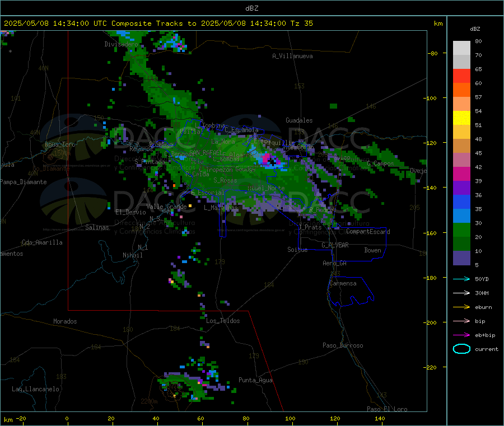Screen dimensions: 504x426
Task: Click the S_Rosas place label
Action: click(x=225, y=180)
